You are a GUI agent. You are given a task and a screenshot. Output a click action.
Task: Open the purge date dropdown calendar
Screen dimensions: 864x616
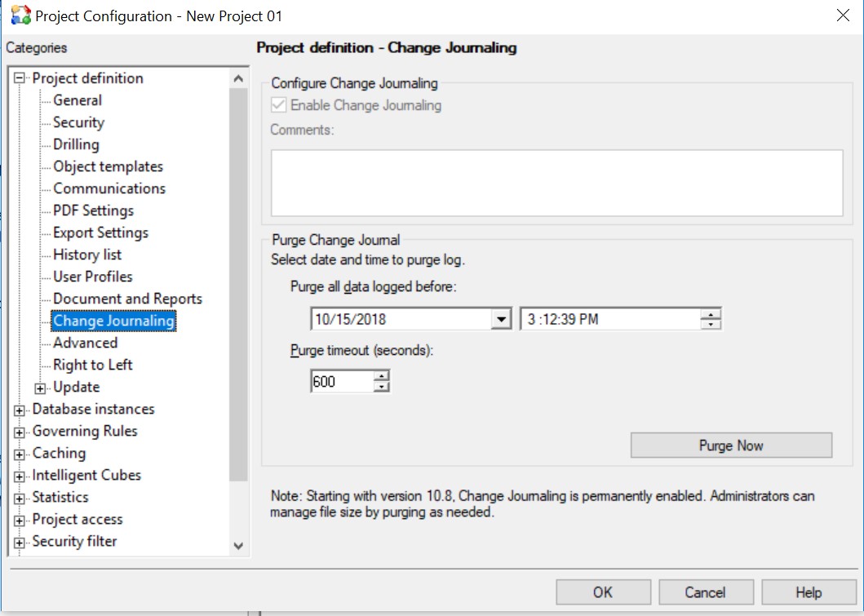501,318
